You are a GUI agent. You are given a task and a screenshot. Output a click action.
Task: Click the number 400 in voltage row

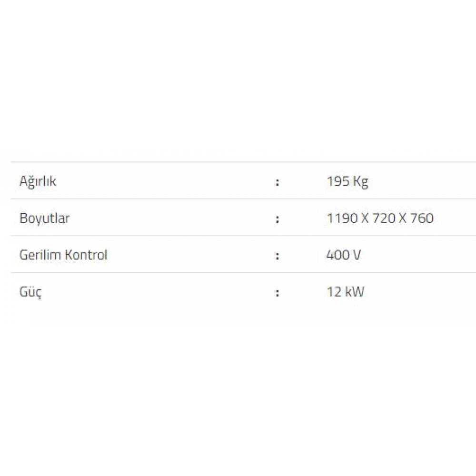pos(337,255)
